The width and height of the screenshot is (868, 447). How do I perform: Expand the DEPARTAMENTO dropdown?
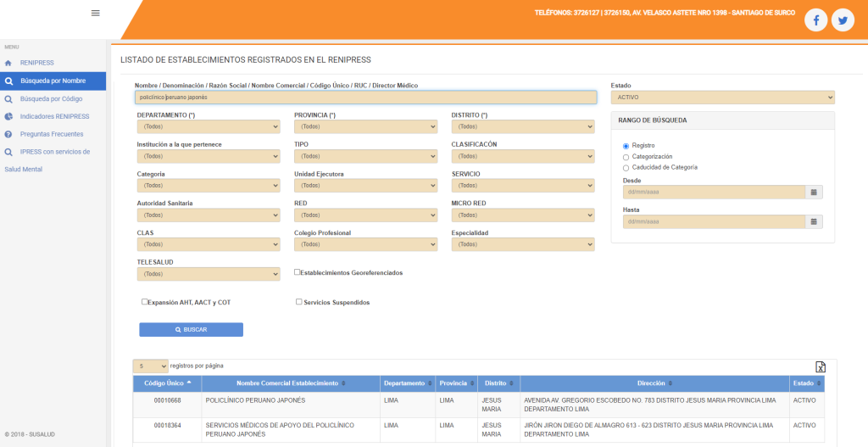coord(208,127)
